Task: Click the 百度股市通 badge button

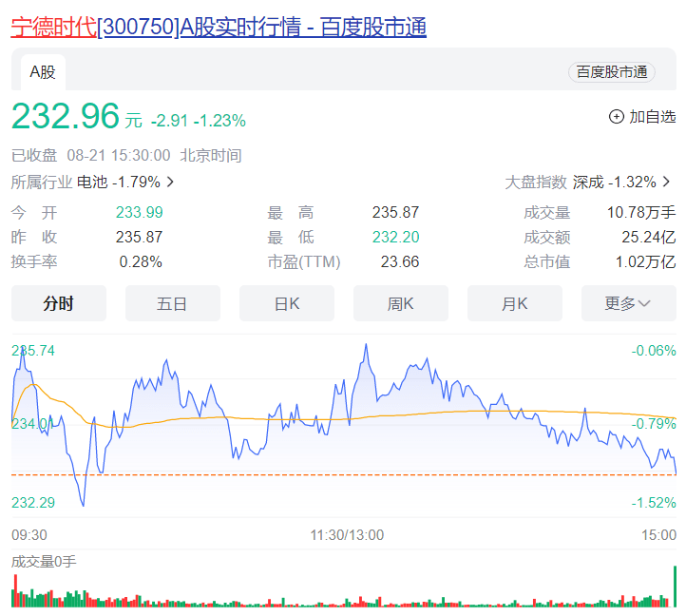Action: [x=612, y=71]
